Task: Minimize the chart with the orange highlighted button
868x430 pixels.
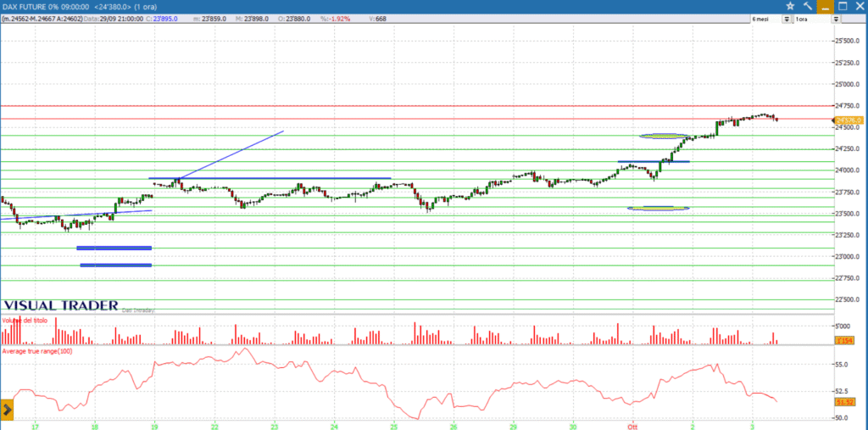Action: coord(826,6)
